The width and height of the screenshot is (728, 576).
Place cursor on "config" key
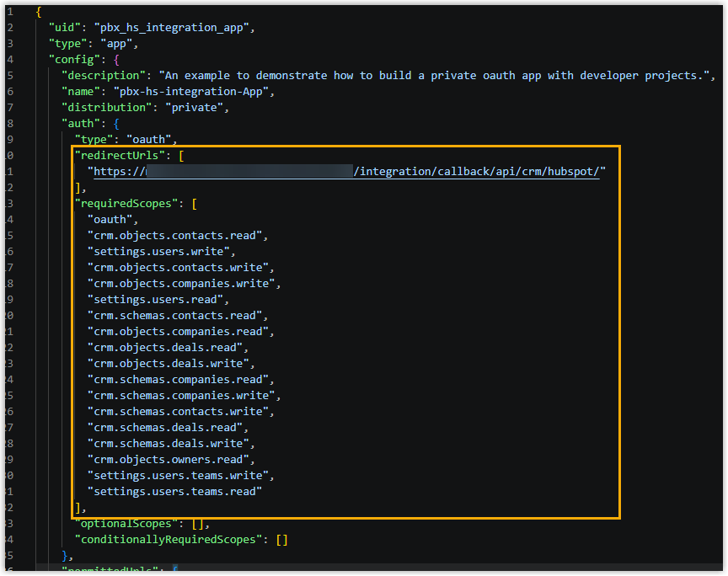[x=74, y=60]
